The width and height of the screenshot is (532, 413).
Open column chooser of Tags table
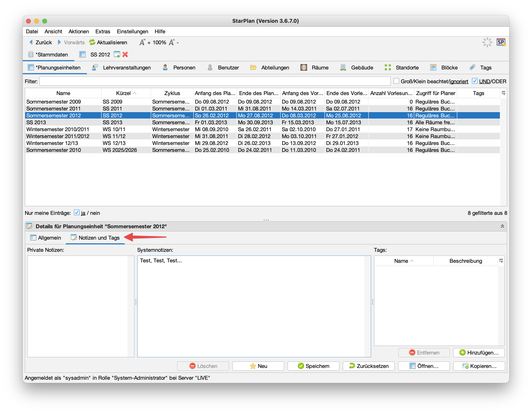point(501,261)
